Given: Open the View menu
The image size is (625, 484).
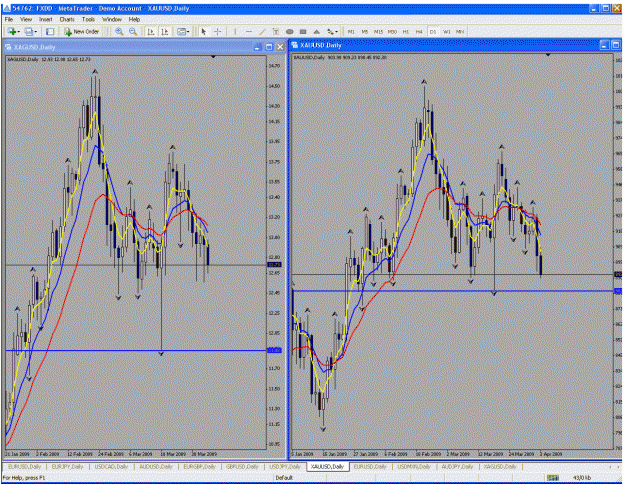Looking at the screenshot, I should (26, 19).
